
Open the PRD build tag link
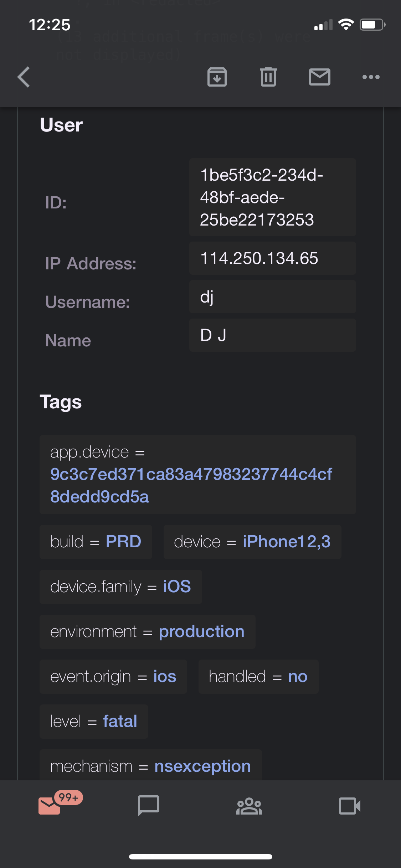tap(123, 542)
